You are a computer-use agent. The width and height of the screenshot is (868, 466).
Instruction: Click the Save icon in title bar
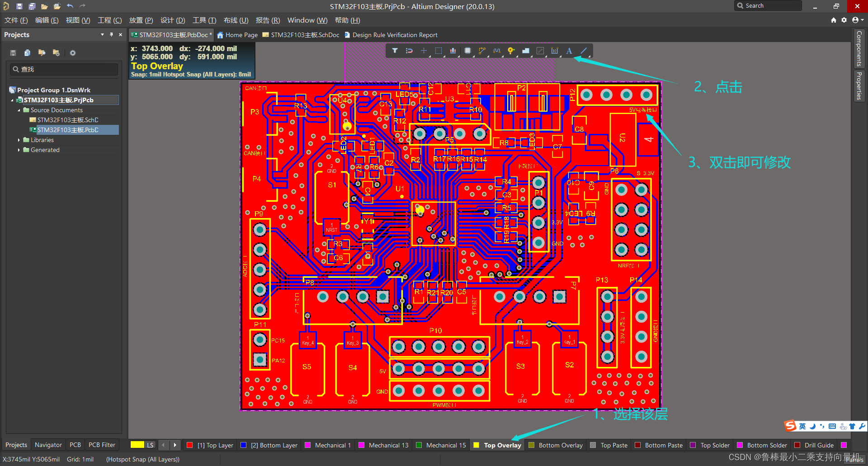(19, 6)
